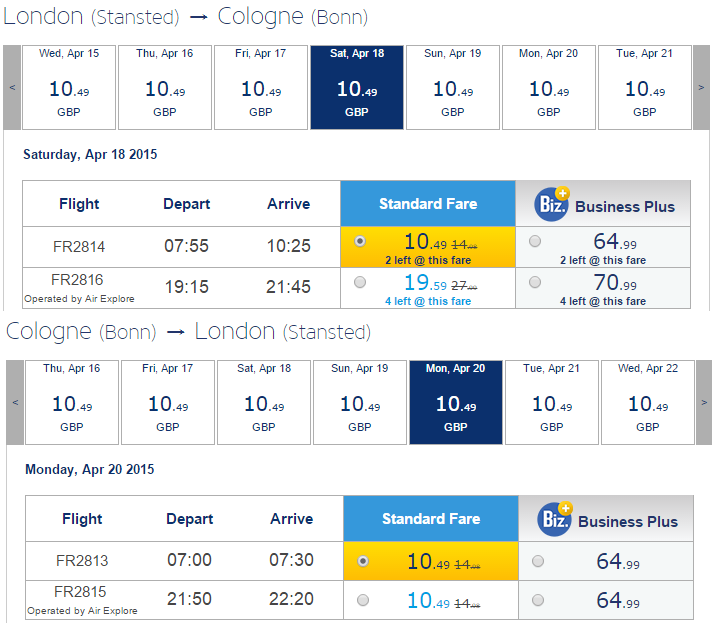The image size is (712, 623).
Task: Choose Business Plus 64.99 for flight FR2813
Action: (538, 561)
